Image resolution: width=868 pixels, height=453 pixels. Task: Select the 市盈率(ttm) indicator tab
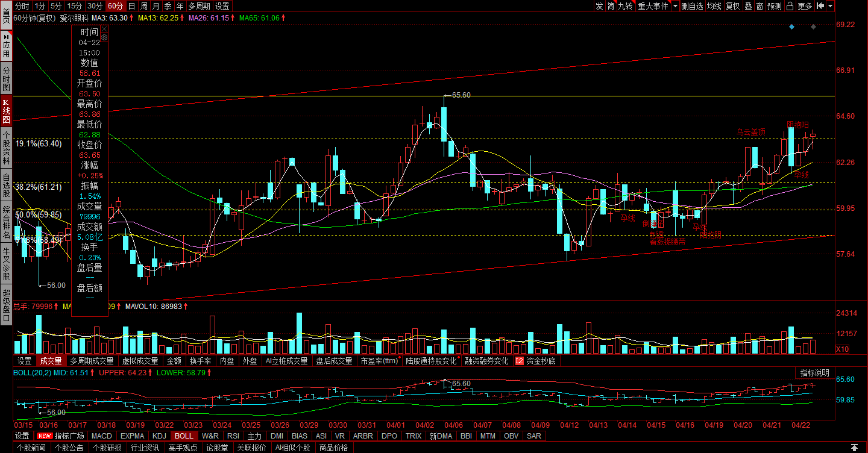[x=380, y=361]
